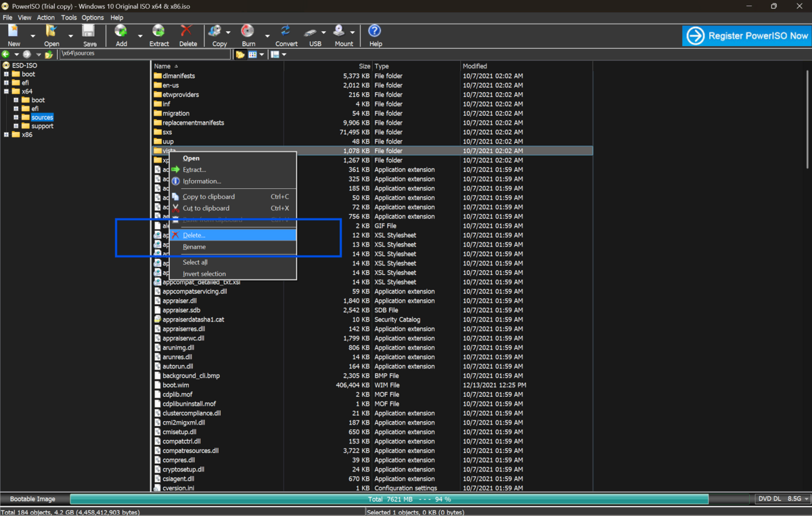Open Help using the question mark icon
The height and width of the screenshot is (516, 812).
click(374, 32)
